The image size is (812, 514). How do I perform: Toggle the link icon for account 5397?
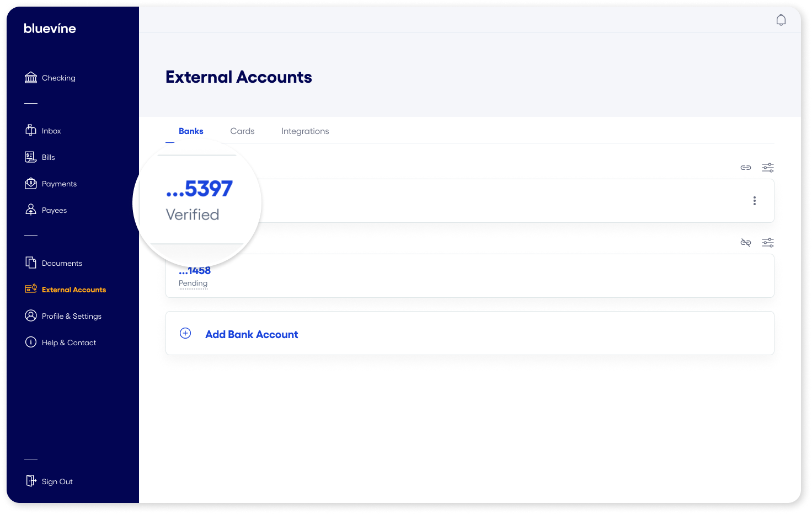click(x=745, y=167)
